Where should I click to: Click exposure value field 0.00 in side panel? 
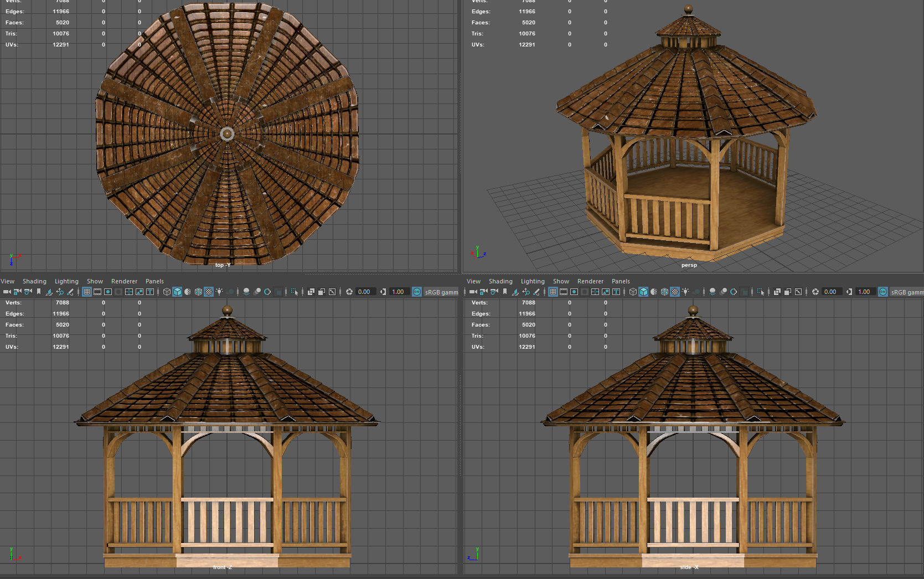(832, 292)
